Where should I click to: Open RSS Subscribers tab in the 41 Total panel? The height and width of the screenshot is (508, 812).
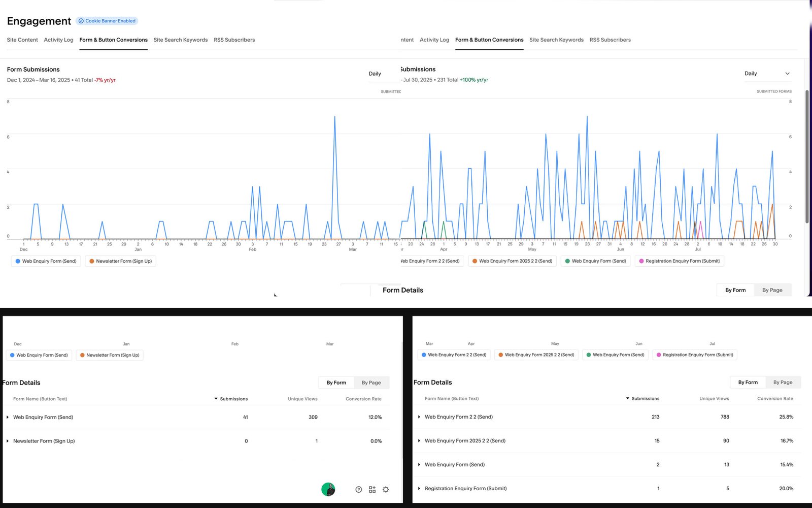coord(234,40)
